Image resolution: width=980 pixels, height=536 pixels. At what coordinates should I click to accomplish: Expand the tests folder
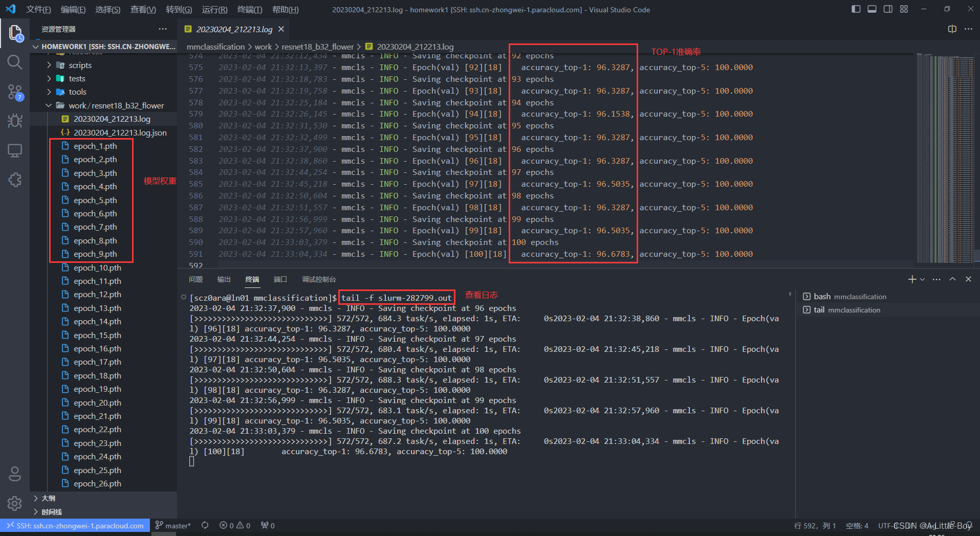tap(103, 78)
